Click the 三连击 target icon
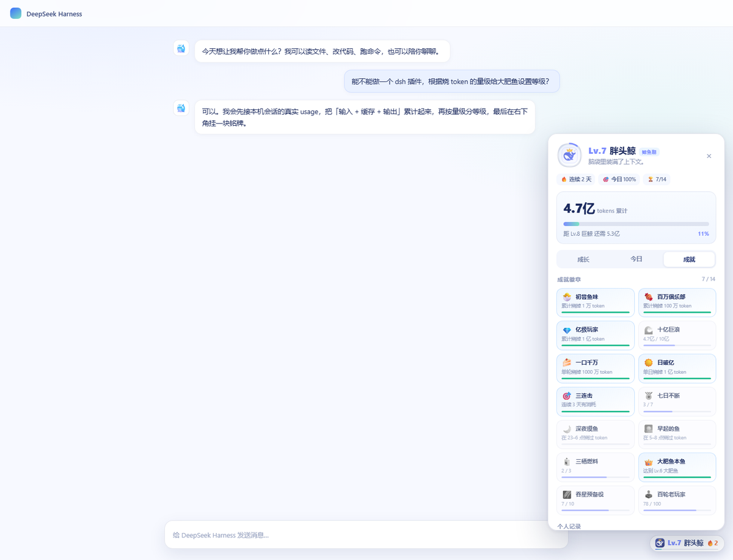The height and width of the screenshot is (560, 733). [x=567, y=396]
